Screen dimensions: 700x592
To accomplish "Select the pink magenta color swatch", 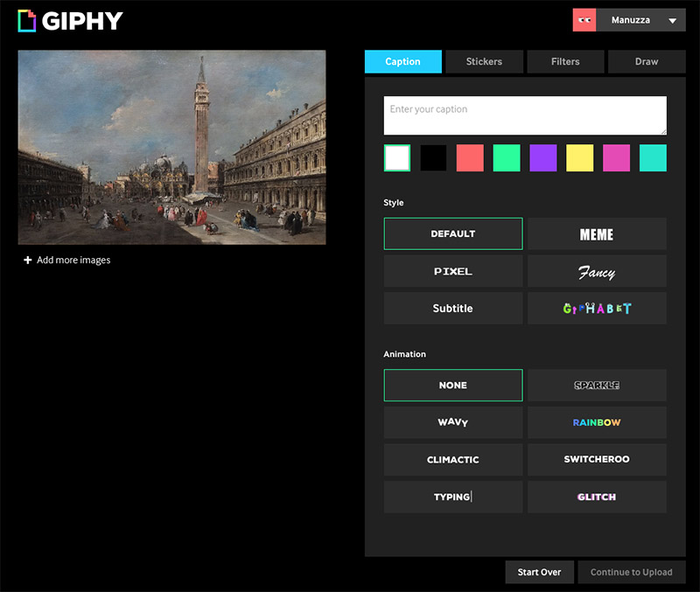I will 617,158.
